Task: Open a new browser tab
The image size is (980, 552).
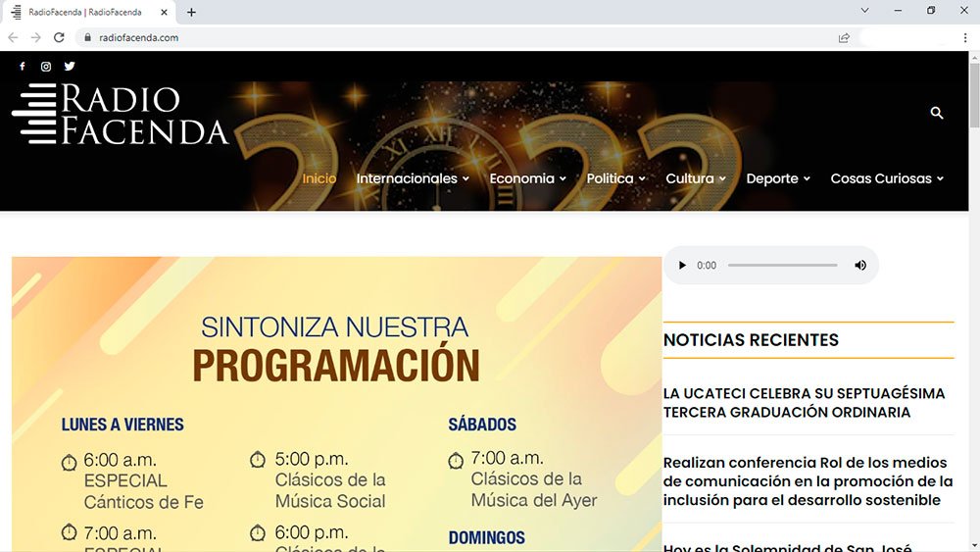Action: (191, 12)
